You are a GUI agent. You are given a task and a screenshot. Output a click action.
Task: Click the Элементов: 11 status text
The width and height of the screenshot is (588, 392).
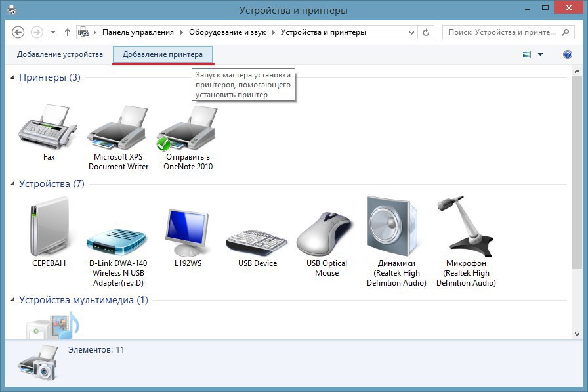coord(96,350)
